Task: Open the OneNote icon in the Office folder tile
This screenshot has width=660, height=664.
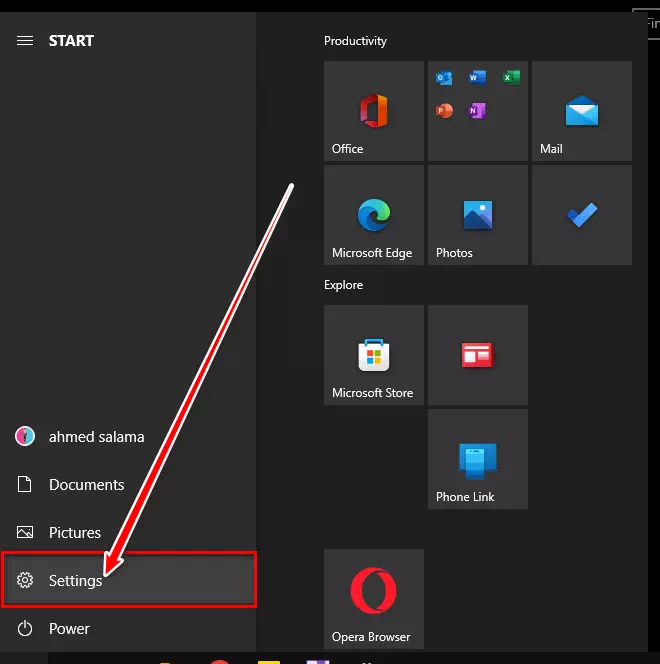Action: 477,111
